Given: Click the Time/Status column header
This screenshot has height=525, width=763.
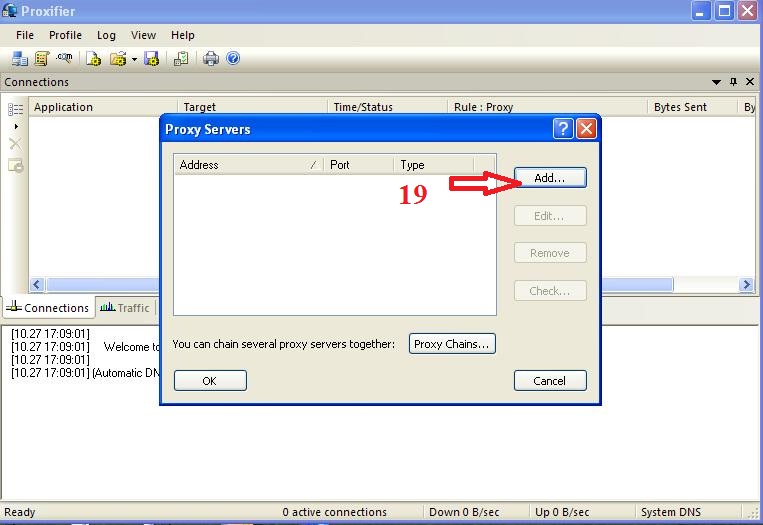Looking at the screenshot, I should 387,107.
